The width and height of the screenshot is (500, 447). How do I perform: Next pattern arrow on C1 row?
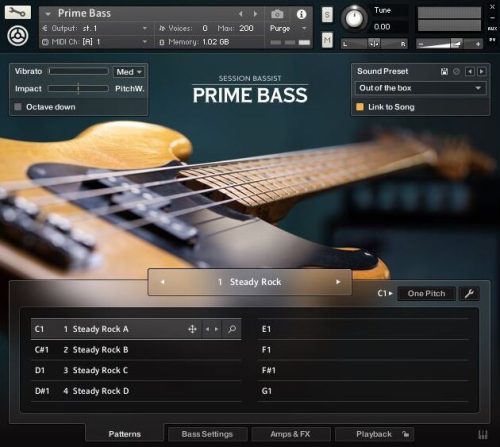(x=217, y=329)
